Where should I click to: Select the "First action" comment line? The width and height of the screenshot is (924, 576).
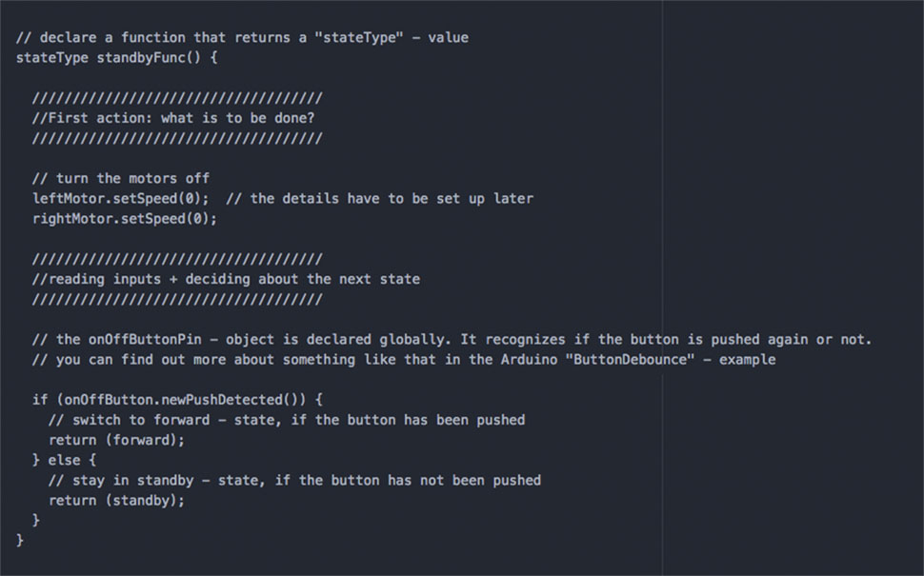click(x=172, y=118)
